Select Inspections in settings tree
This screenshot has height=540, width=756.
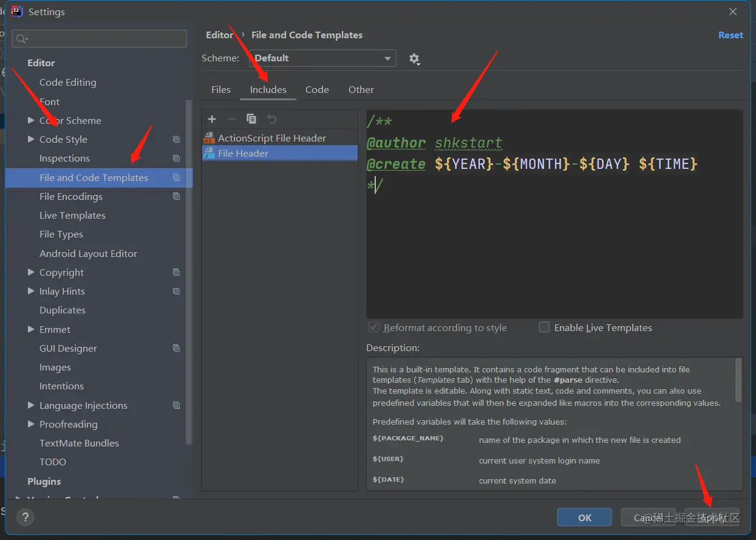[64, 158]
